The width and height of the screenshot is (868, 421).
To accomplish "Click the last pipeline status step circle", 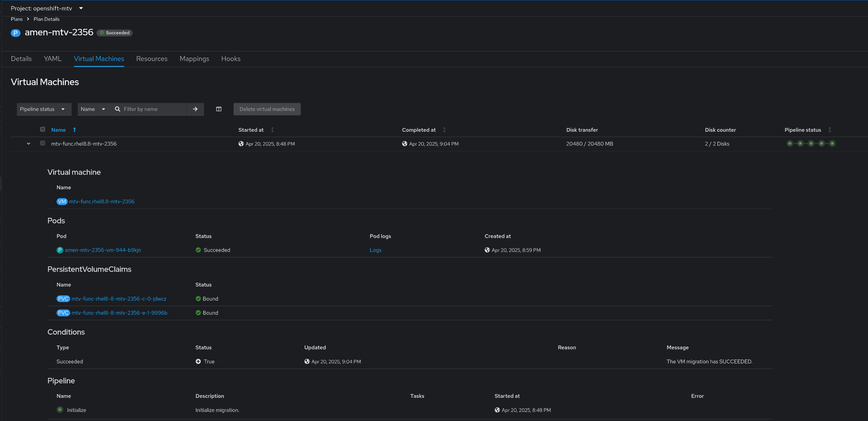I will click(832, 144).
